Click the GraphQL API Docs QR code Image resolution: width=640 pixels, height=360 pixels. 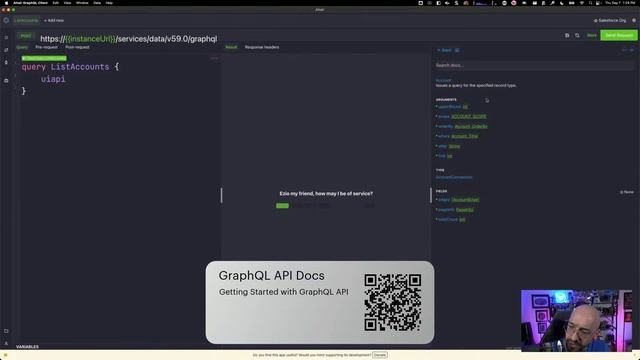click(x=393, y=302)
